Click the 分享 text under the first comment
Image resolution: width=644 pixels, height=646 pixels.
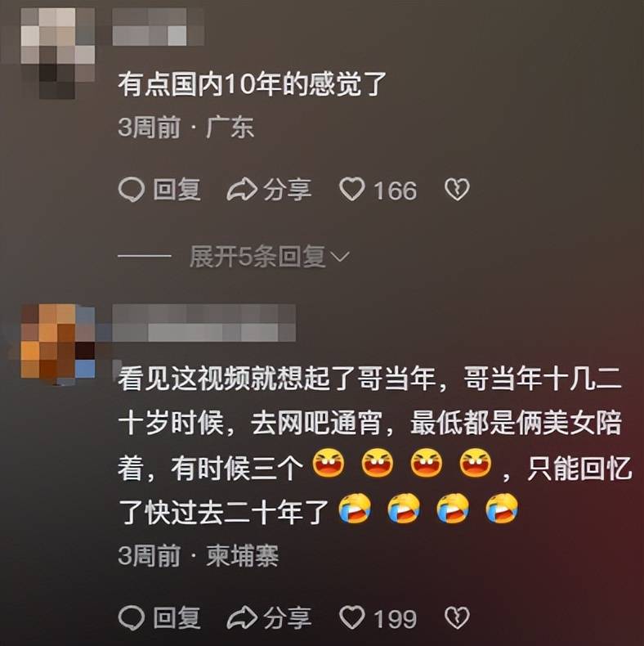pyautogui.click(x=288, y=190)
